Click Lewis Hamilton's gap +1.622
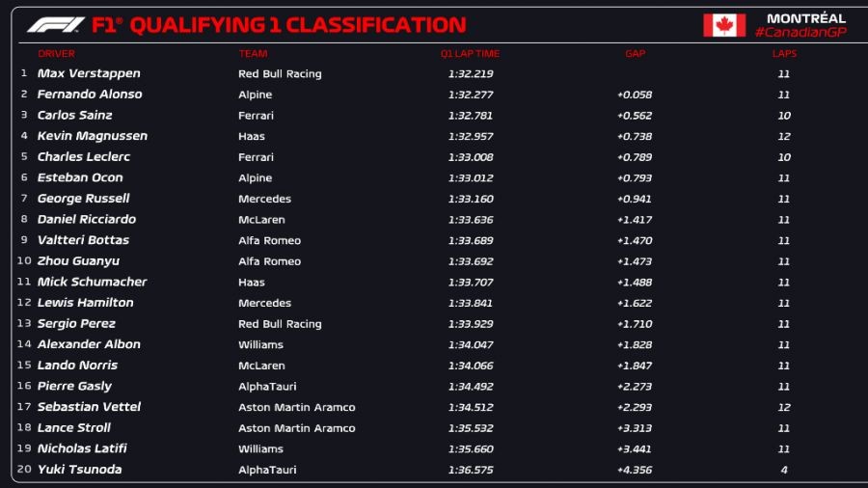This screenshot has height=488, width=868. click(x=635, y=303)
